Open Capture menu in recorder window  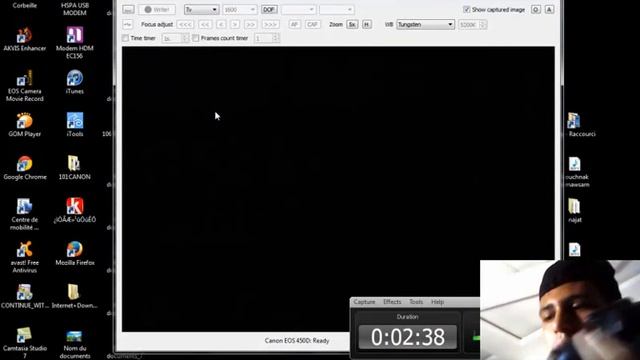[364, 302]
